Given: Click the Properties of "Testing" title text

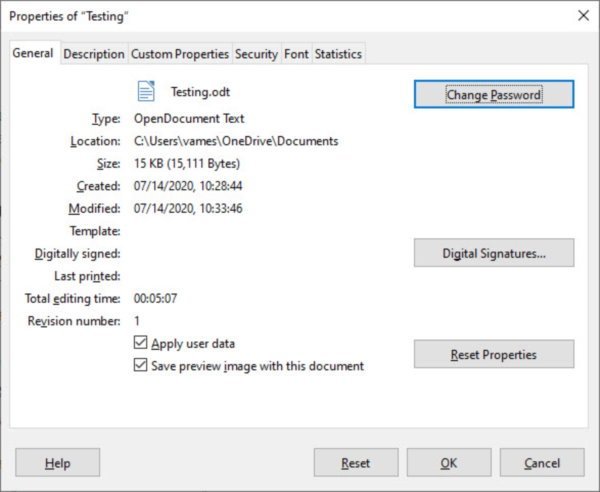Looking at the screenshot, I should click(x=69, y=16).
